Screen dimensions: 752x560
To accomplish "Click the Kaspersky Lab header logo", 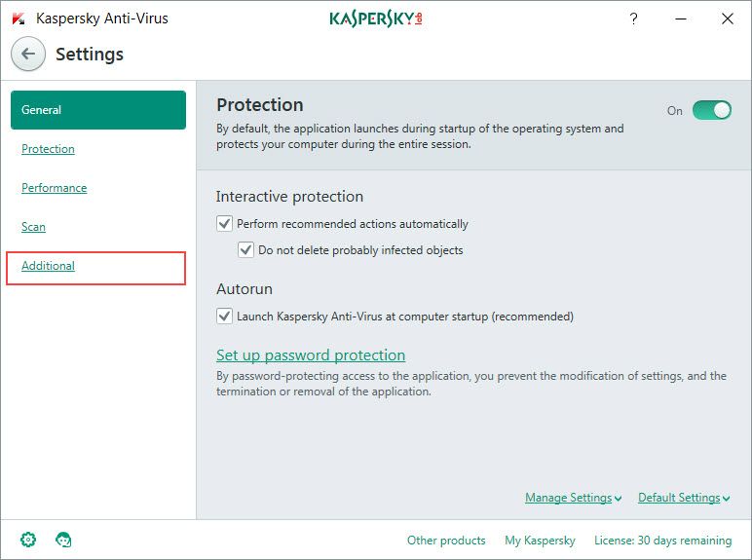I will 376,19.
